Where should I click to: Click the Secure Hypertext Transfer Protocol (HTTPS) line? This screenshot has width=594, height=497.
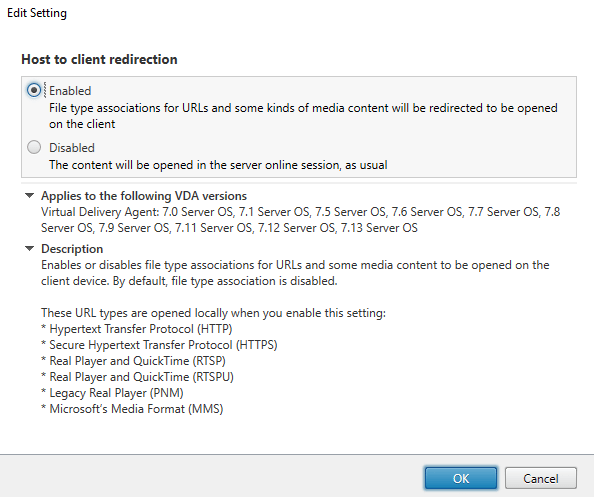point(159,345)
